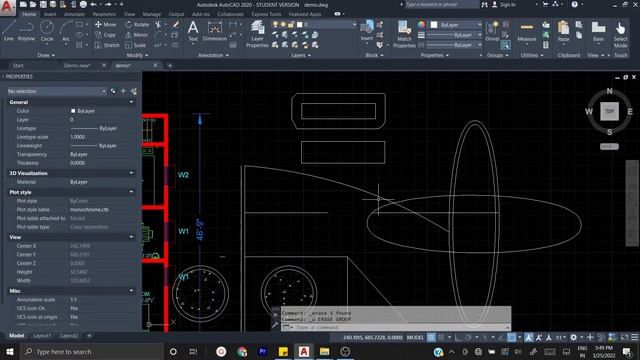
Task: Select the Dimension tool
Action: point(214,31)
